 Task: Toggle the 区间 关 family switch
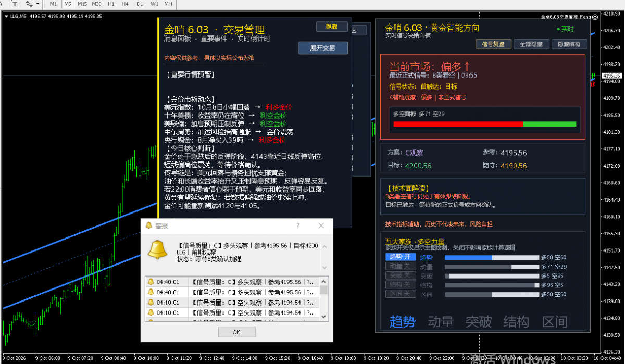click(x=401, y=294)
